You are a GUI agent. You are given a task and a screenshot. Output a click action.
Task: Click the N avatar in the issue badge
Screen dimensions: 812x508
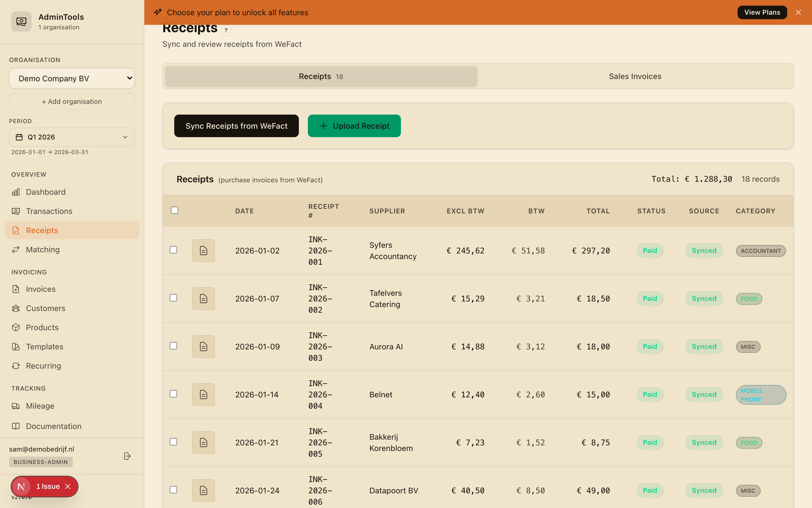(x=21, y=487)
